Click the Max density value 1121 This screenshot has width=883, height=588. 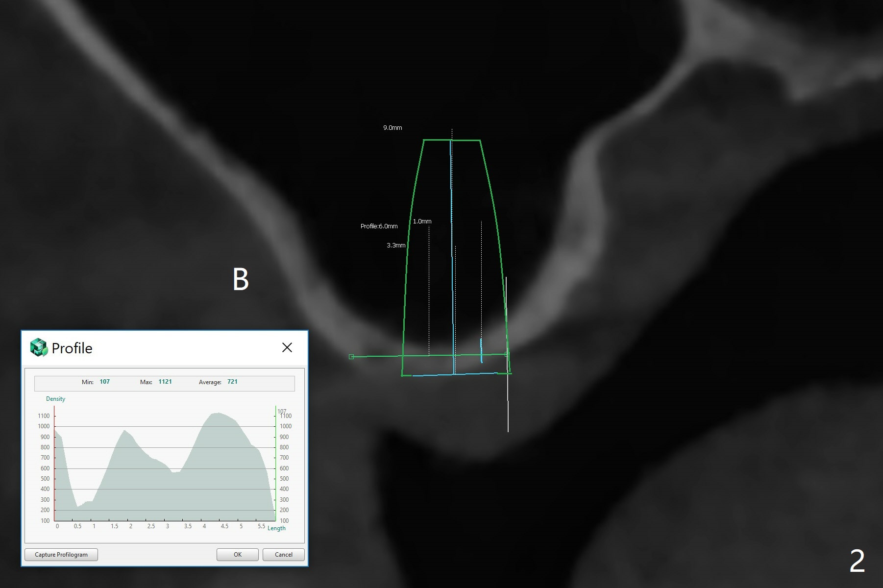pyautogui.click(x=165, y=382)
